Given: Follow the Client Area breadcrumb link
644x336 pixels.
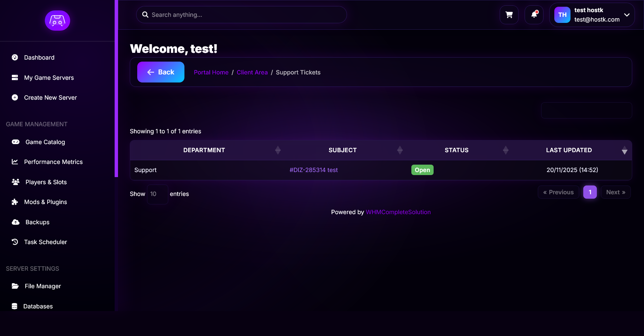Looking at the screenshot, I should [252, 72].
